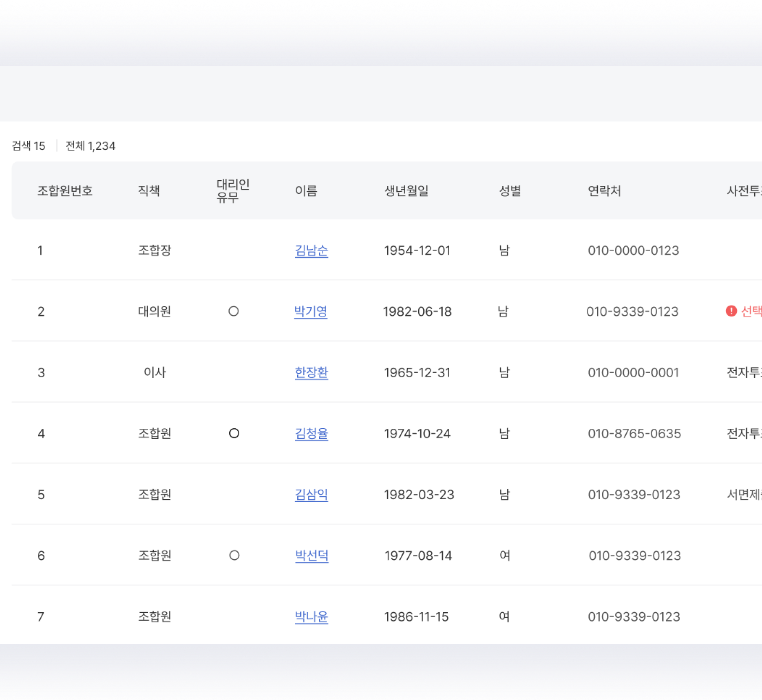Click the proxy circle mark for 박기영
This screenshot has height=700, width=762.
pos(233,311)
